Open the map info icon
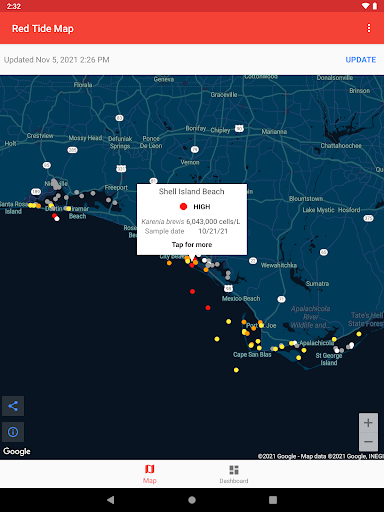 (x=13, y=432)
